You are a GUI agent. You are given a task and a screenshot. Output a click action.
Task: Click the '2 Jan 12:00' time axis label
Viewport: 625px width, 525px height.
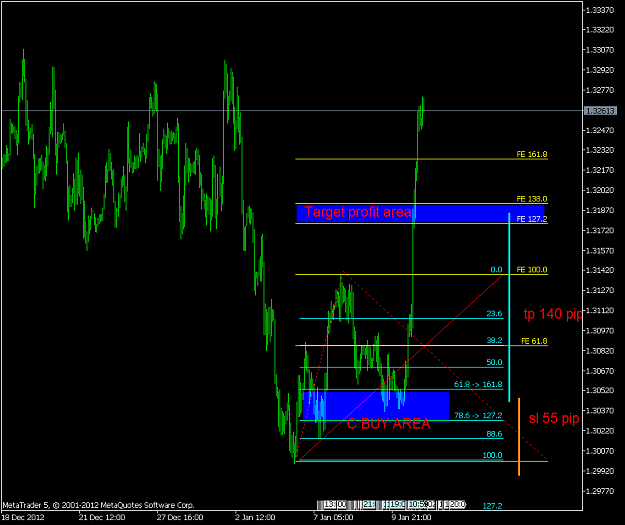coord(255,517)
